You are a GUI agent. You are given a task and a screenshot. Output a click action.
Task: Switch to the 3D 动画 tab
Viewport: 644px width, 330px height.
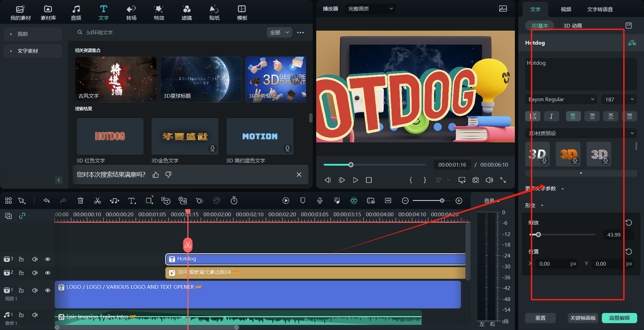(x=572, y=26)
